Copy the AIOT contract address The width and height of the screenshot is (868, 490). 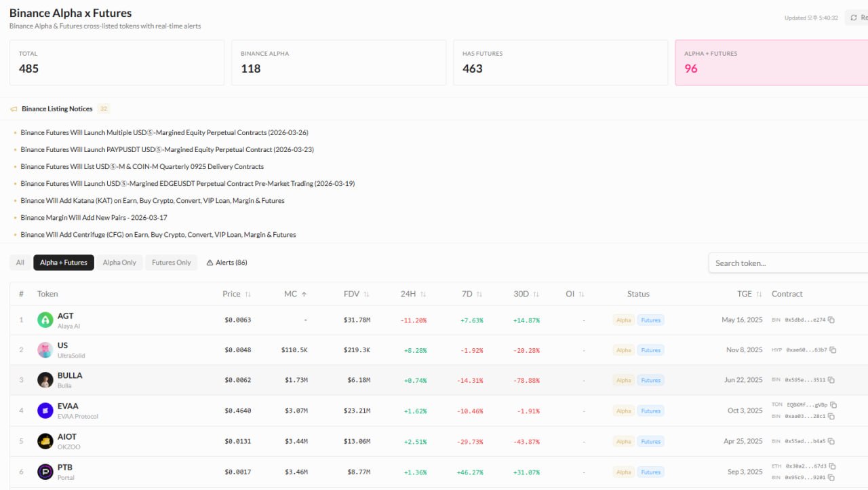[x=831, y=441]
